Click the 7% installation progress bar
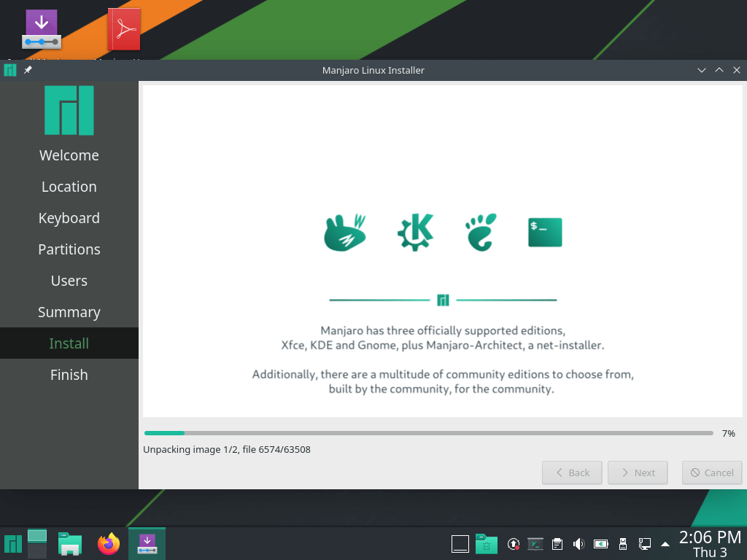 click(429, 433)
